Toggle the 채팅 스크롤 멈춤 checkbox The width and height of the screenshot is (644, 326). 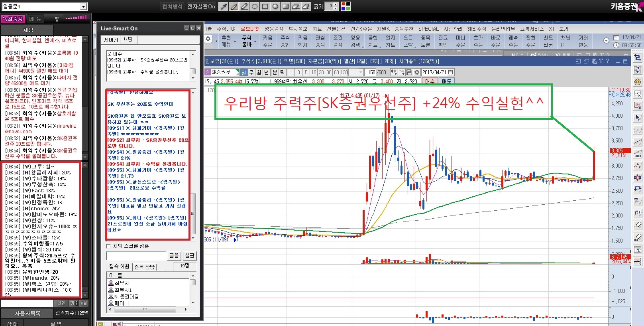coord(109,246)
